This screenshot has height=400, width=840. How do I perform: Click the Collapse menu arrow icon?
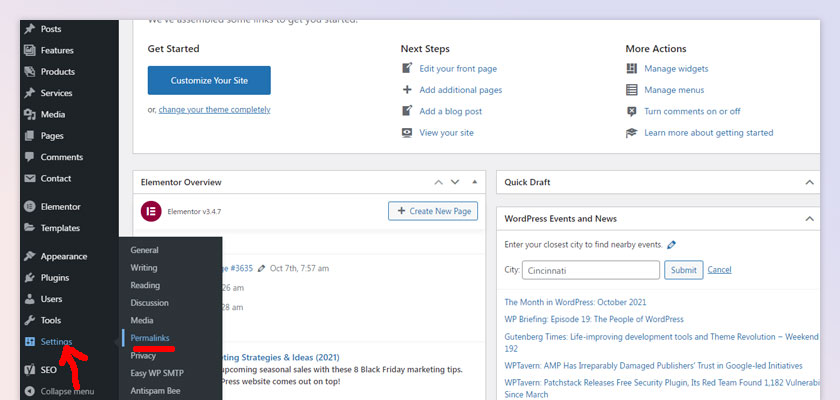click(x=30, y=391)
